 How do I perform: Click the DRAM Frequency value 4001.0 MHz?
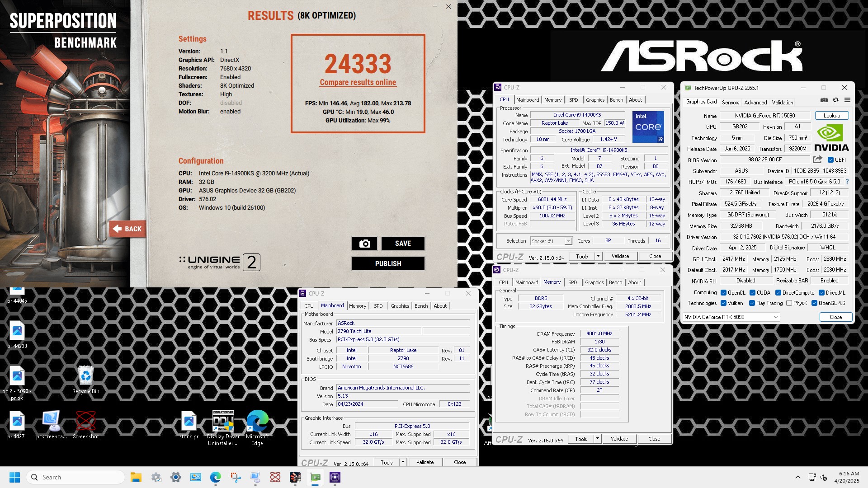tap(599, 333)
